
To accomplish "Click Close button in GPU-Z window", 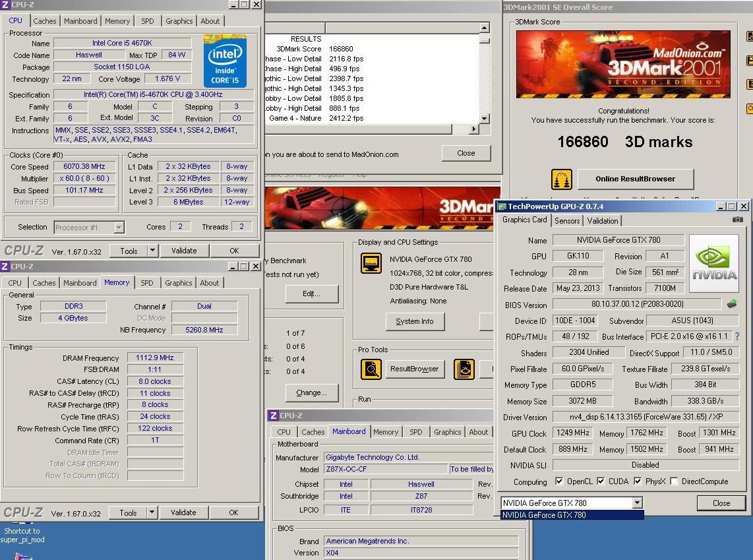I will tap(721, 503).
